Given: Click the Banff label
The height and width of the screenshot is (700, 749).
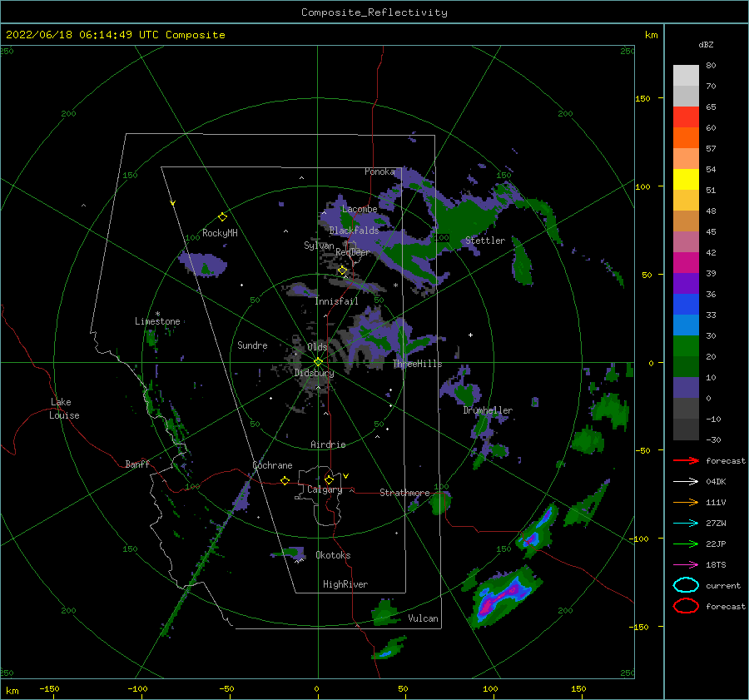Looking at the screenshot, I should point(137,464).
